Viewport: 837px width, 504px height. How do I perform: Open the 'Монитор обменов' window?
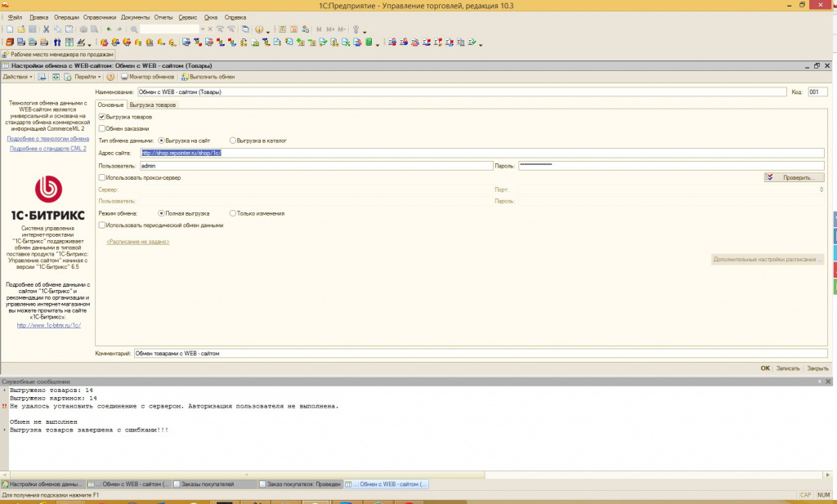tap(147, 77)
